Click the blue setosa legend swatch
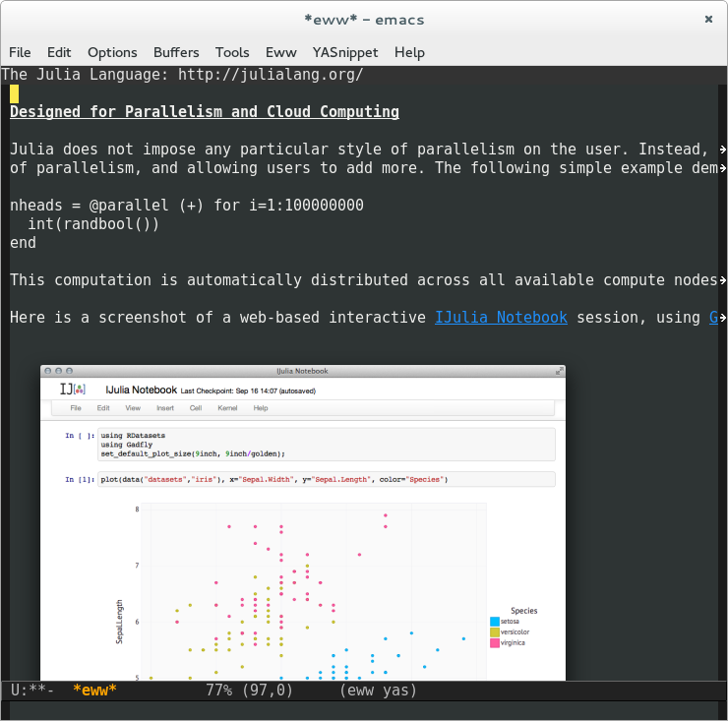 (x=494, y=621)
